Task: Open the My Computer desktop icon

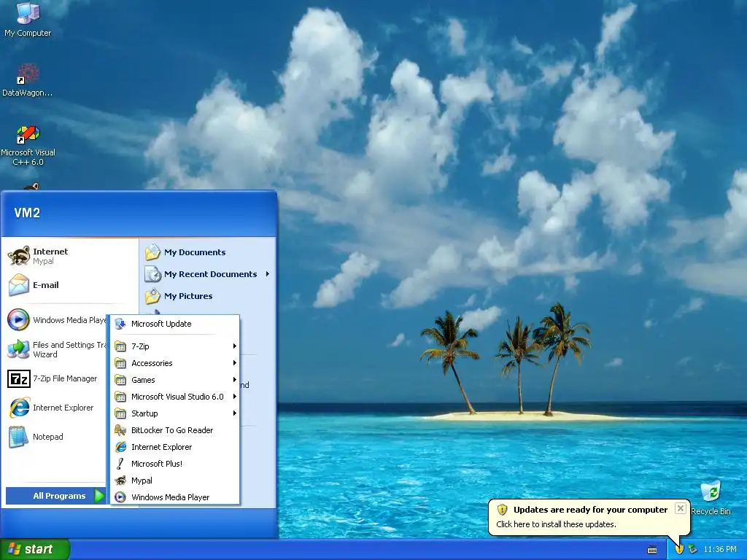Action: pyautogui.click(x=28, y=13)
